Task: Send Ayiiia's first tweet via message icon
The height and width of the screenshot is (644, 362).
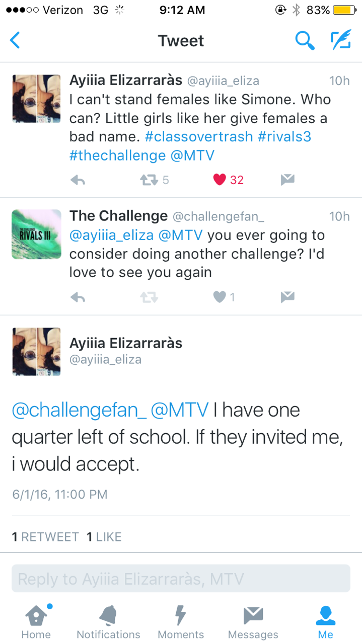Action: 287,180
